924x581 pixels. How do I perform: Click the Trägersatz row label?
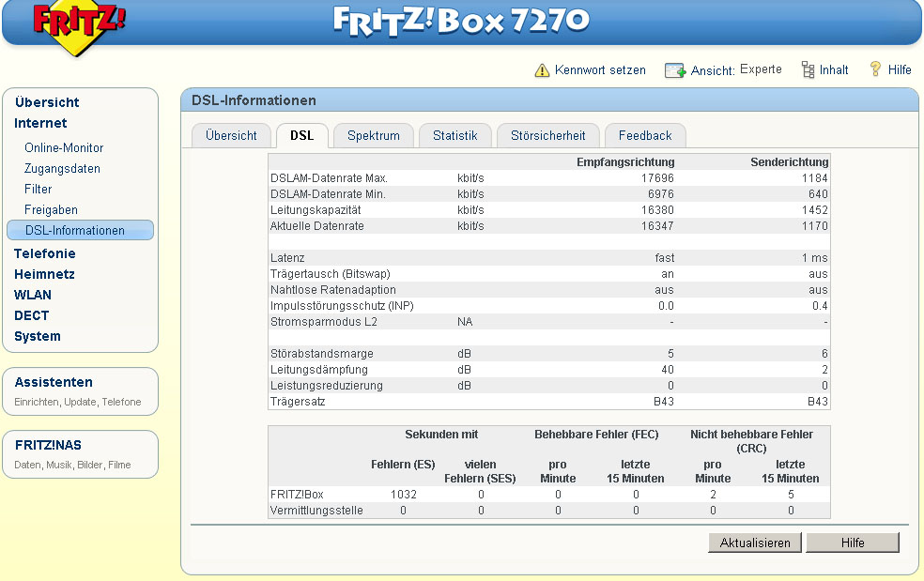coord(298,402)
